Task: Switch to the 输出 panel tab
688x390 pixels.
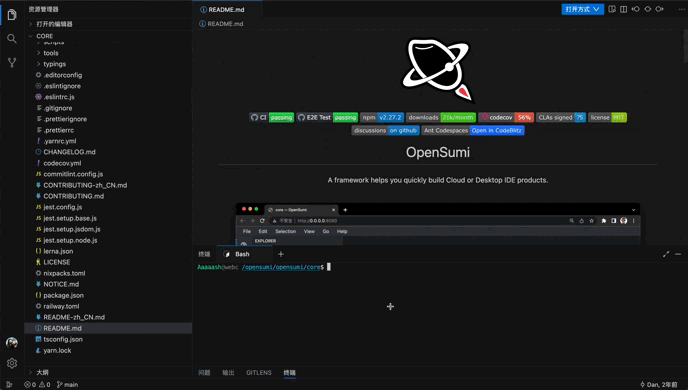Action: (228, 372)
